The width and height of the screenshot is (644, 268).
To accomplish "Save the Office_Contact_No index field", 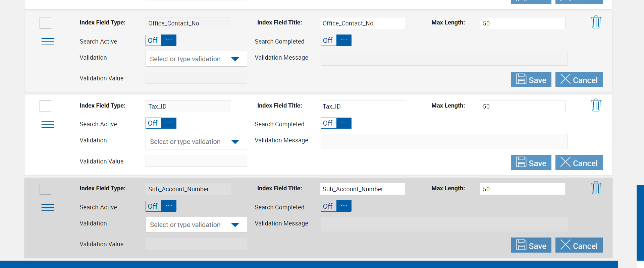I will 531,79.
